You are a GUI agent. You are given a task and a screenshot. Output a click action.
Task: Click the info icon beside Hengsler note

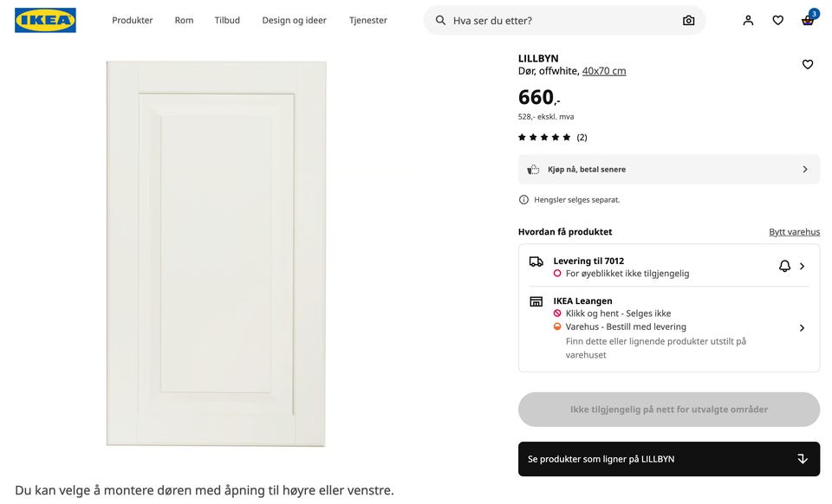point(523,200)
